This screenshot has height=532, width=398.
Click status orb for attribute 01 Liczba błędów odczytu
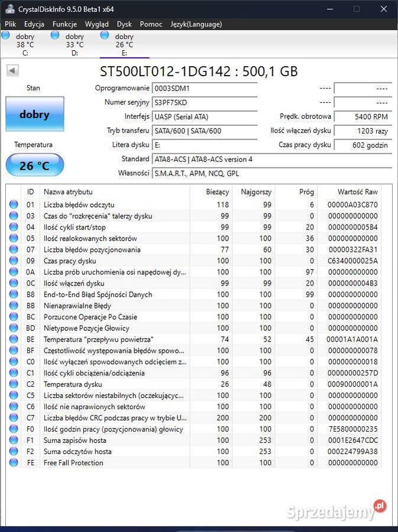[x=14, y=205]
